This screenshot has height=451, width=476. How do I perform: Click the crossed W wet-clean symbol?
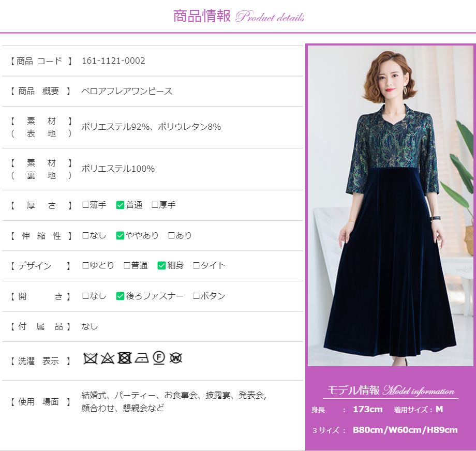(x=176, y=358)
